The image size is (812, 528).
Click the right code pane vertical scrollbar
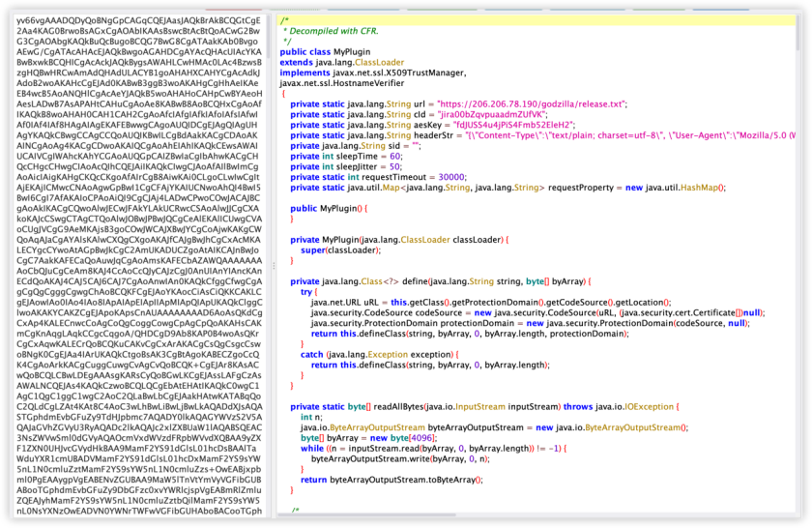coord(798,34)
